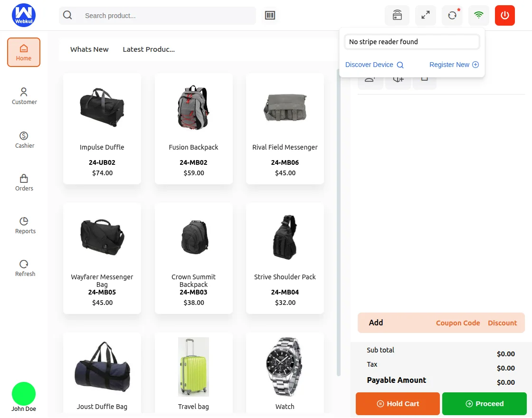Add Crown Summit Backpack to cart
The height and width of the screenshot is (418, 532).
tap(194, 258)
